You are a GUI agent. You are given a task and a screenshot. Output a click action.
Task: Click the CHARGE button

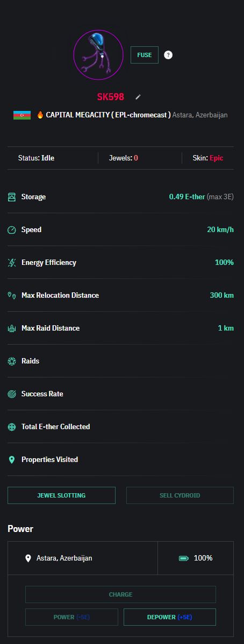point(120,594)
